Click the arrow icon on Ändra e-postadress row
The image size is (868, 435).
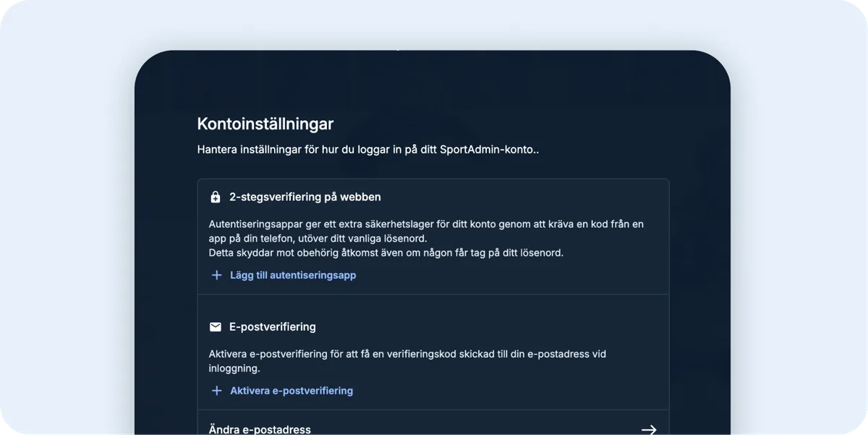pos(649,429)
